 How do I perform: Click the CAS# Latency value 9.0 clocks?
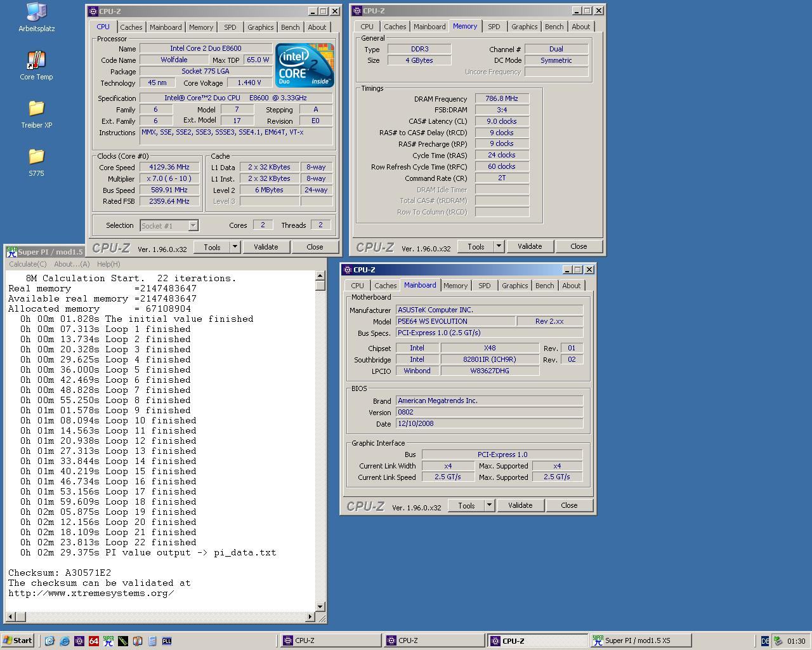point(502,121)
